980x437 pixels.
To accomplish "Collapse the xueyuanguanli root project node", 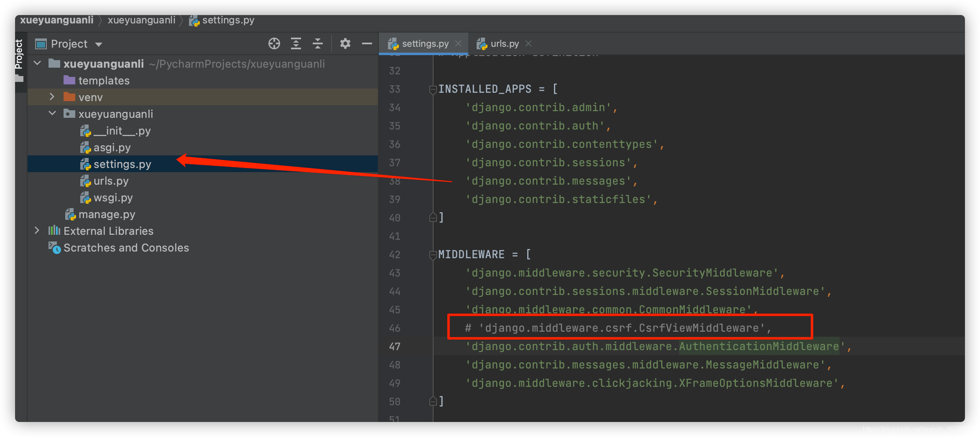I will pos(38,64).
